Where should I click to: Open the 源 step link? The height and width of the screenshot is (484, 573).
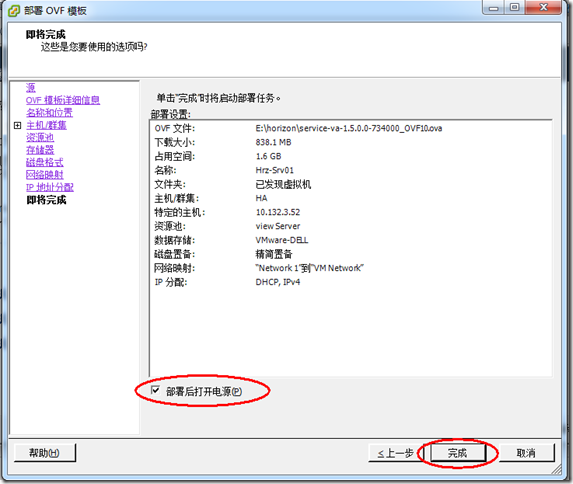(31, 88)
